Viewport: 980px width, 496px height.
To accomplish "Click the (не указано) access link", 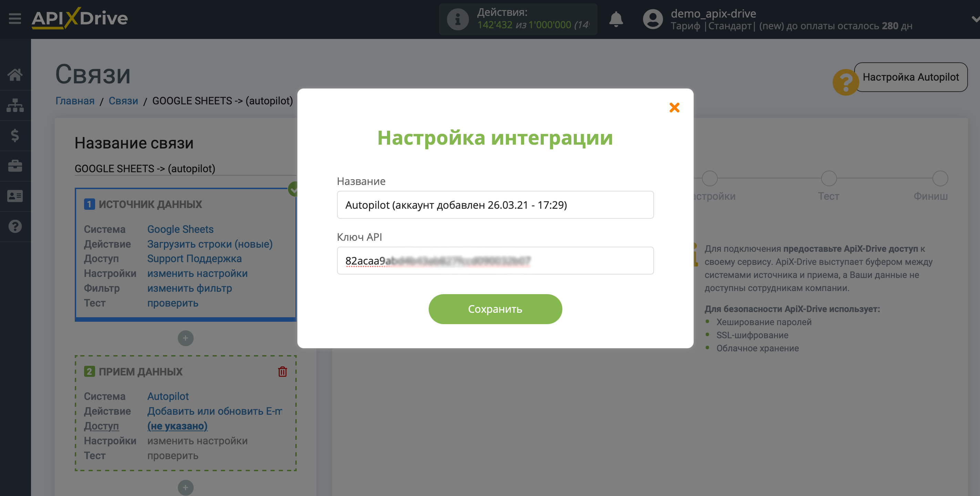I will 177,426.
